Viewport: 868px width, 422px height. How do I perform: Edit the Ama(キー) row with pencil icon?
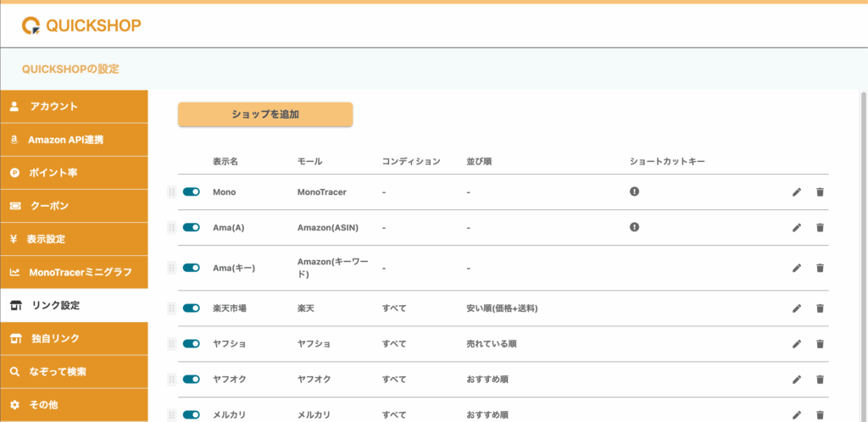click(797, 268)
